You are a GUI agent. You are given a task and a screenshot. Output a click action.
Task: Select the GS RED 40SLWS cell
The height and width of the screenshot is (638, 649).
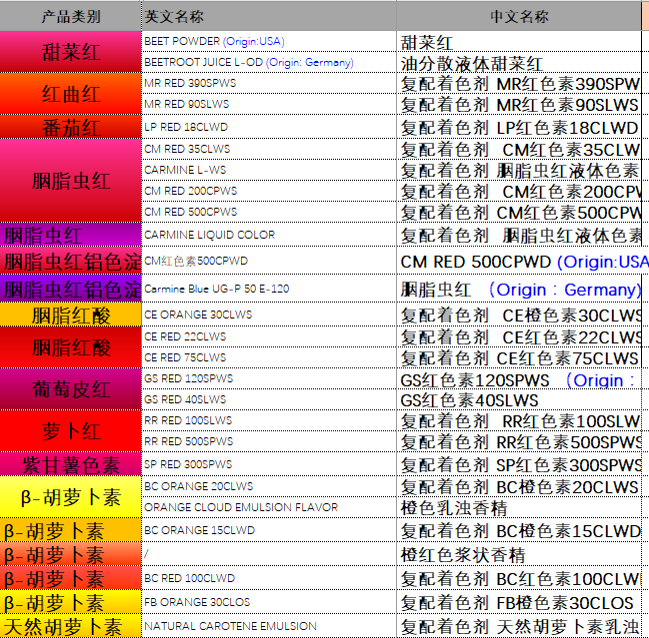coord(269,399)
